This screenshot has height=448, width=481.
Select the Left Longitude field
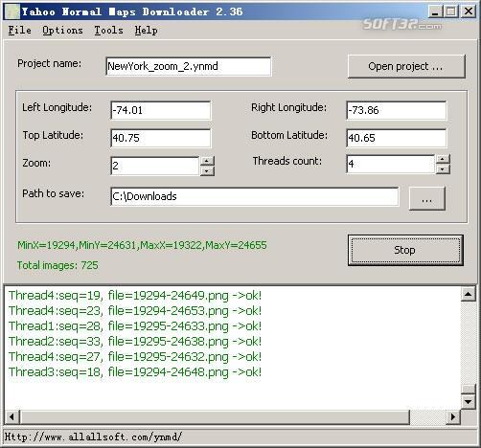[x=161, y=110]
